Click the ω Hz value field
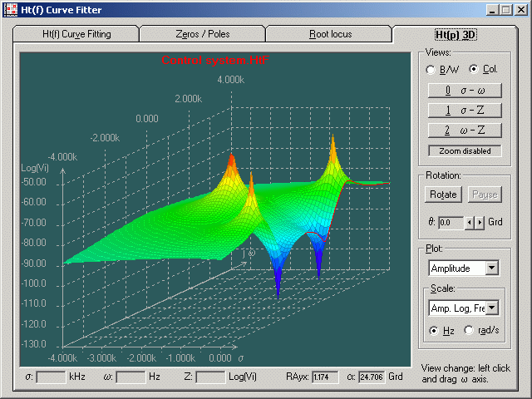The height and width of the screenshot is (399, 532). point(131,377)
